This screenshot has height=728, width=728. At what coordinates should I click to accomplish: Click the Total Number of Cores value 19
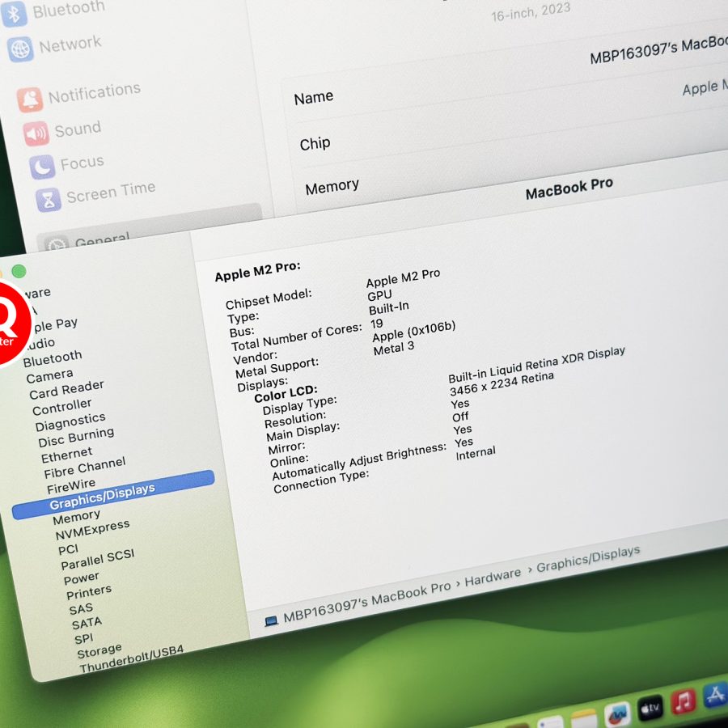(376, 324)
